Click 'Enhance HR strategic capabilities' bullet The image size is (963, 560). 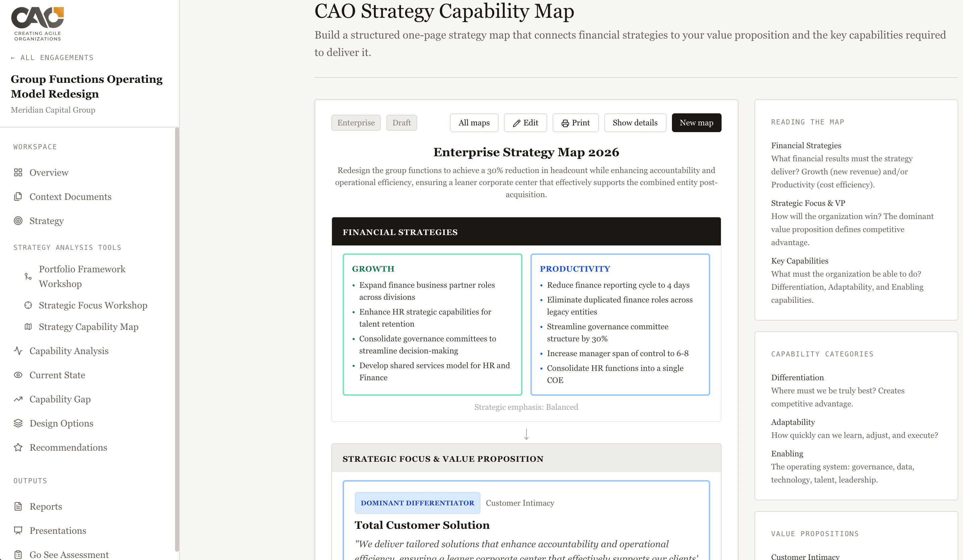pyautogui.click(x=425, y=318)
